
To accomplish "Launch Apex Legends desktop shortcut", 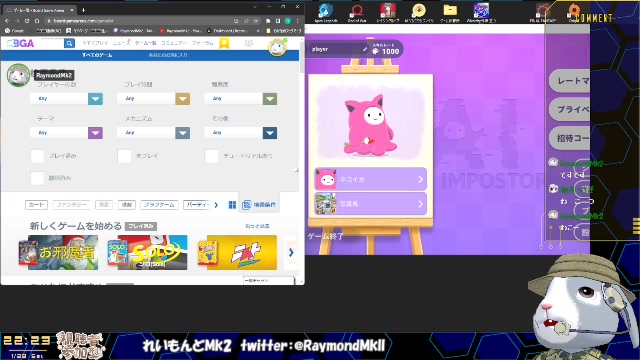I will 325,13.
